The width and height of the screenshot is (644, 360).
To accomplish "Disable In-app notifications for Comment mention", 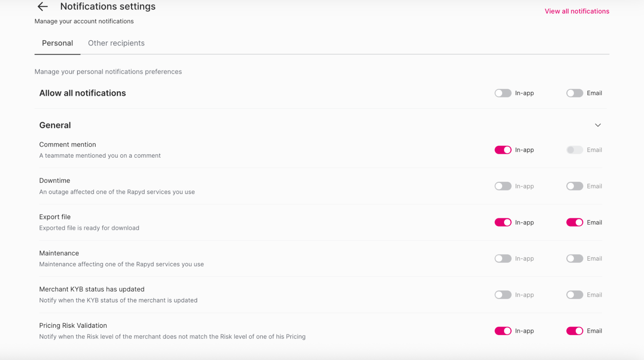I will [503, 150].
